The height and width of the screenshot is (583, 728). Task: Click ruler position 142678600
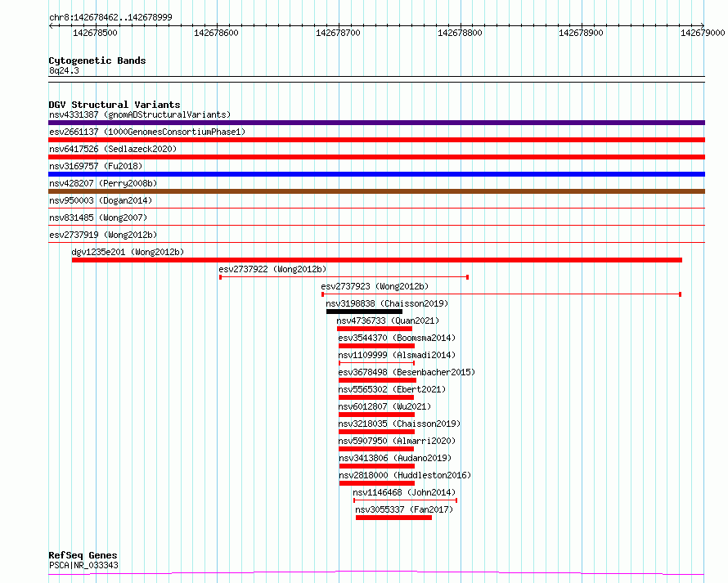tap(216, 33)
